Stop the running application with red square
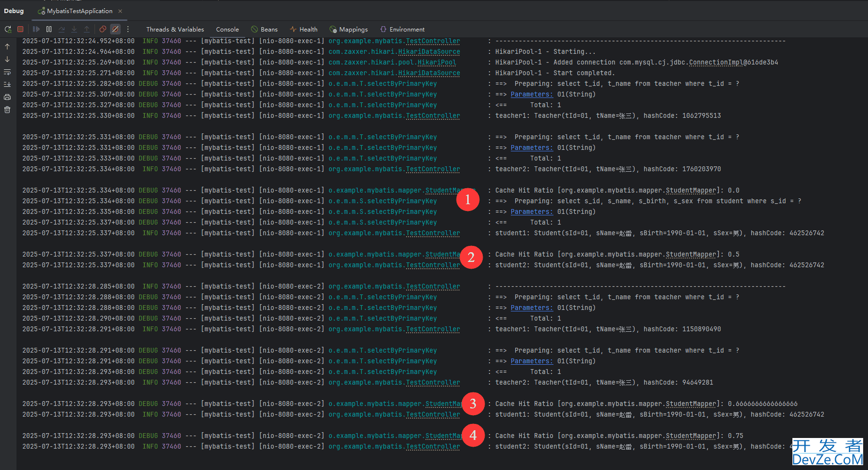 [20, 29]
